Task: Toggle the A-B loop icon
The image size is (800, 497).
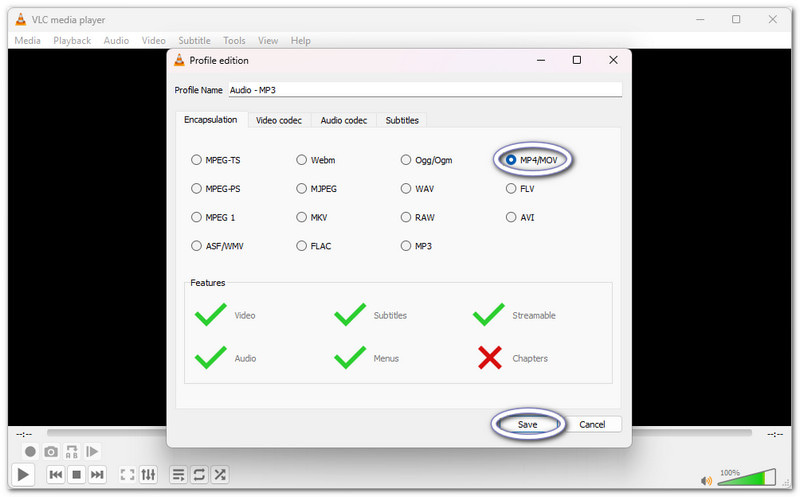Action: point(71,452)
